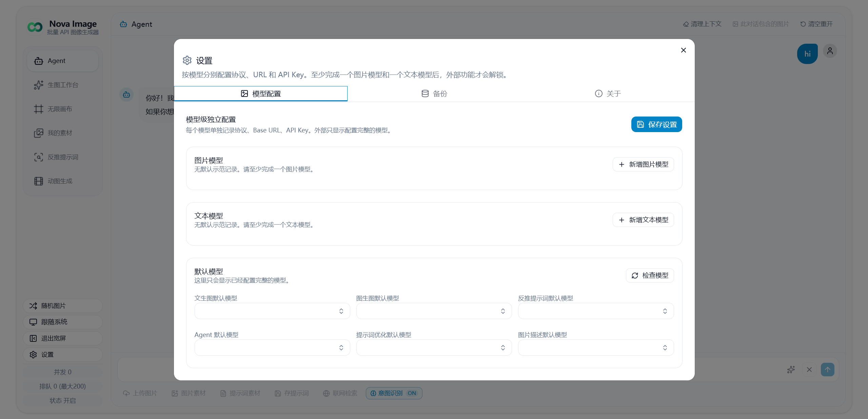Click 提示词素材 below the input
Screen dimensions: 868x419
240,393
